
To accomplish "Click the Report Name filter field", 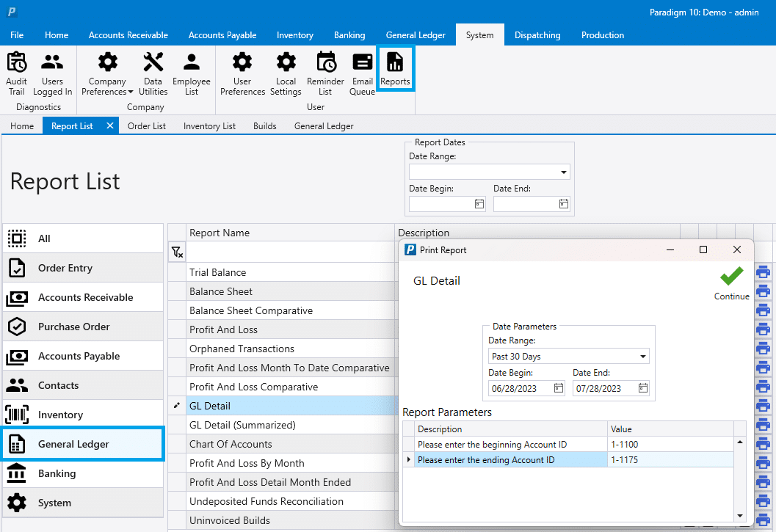I will pos(291,252).
